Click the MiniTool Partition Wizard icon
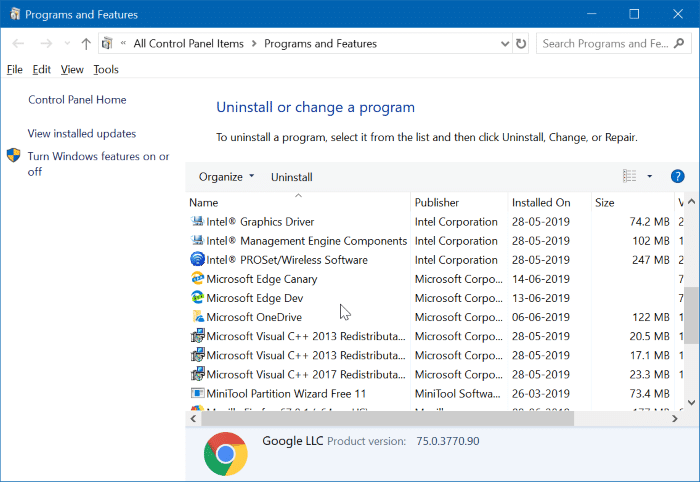The height and width of the screenshot is (482, 700). [197, 393]
